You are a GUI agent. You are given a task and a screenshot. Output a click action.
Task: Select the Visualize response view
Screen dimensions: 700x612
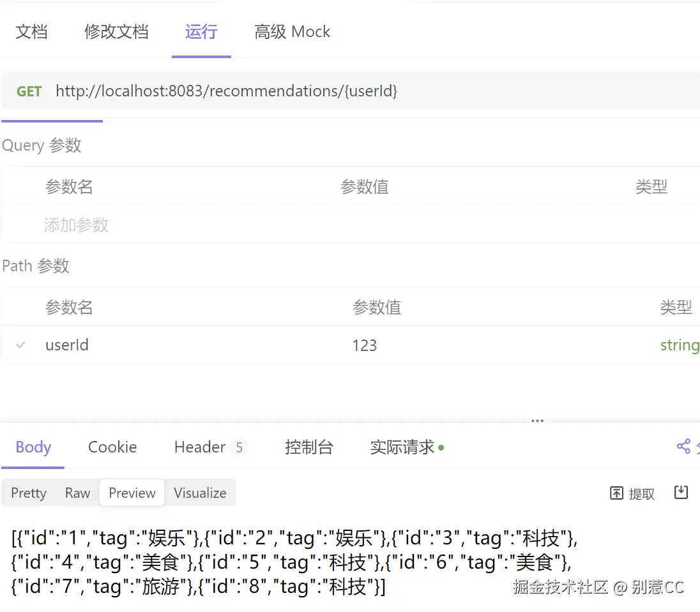click(200, 493)
